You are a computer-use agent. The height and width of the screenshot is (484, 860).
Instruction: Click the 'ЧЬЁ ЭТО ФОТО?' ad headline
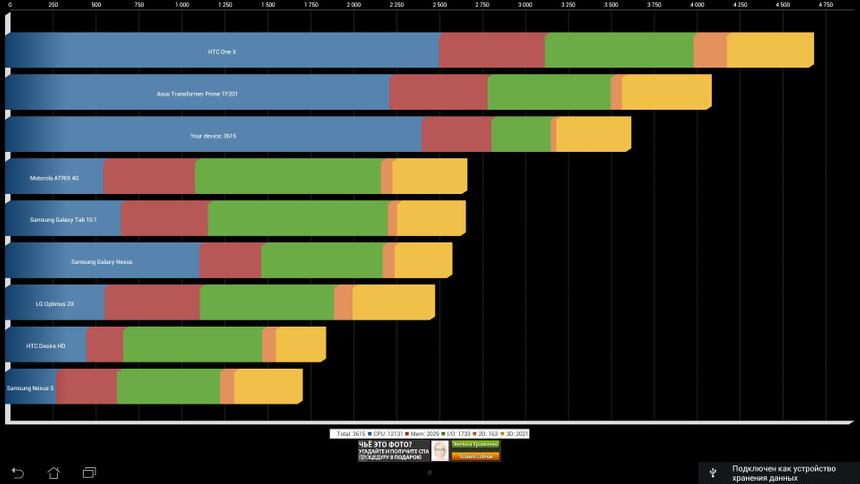386,444
